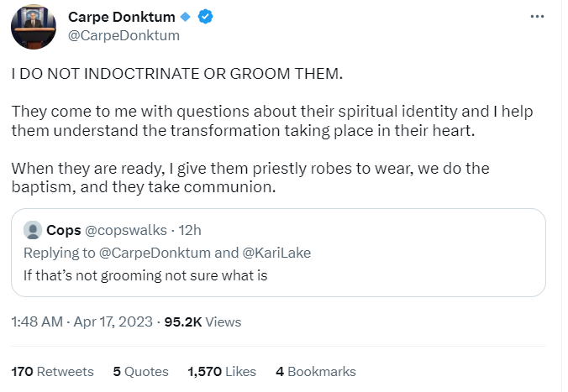View the 95.2K Views count
Screen dimensions: 568x392
pos(202,321)
